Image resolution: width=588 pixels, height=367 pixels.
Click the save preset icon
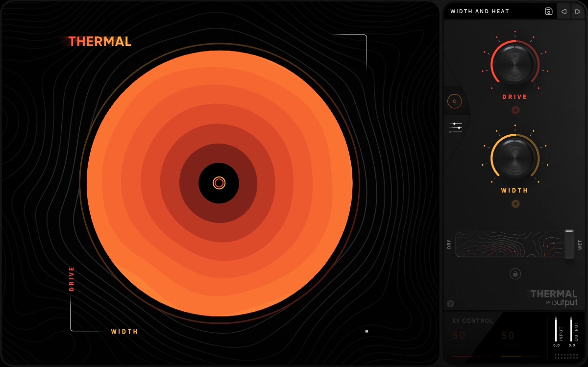549,11
